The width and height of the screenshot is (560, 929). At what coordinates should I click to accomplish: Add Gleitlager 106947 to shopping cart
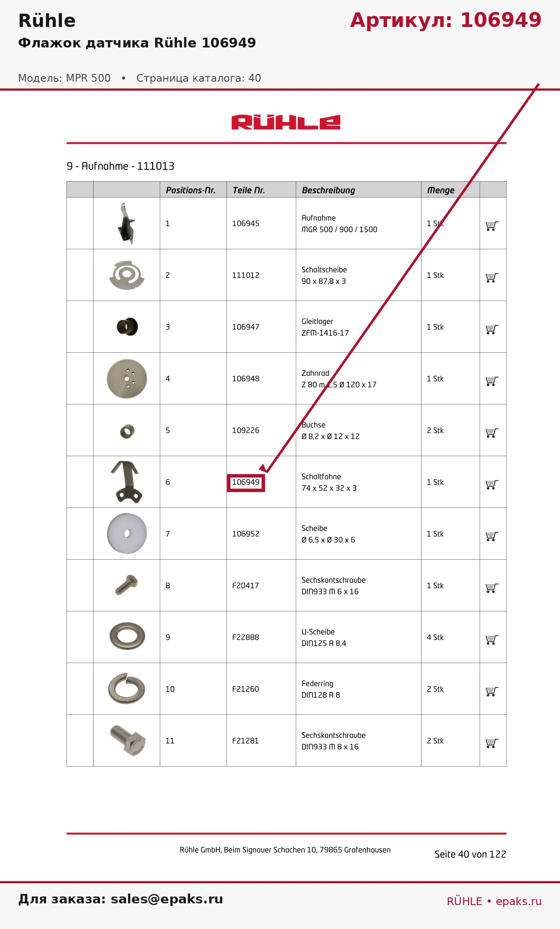[492, 329]
